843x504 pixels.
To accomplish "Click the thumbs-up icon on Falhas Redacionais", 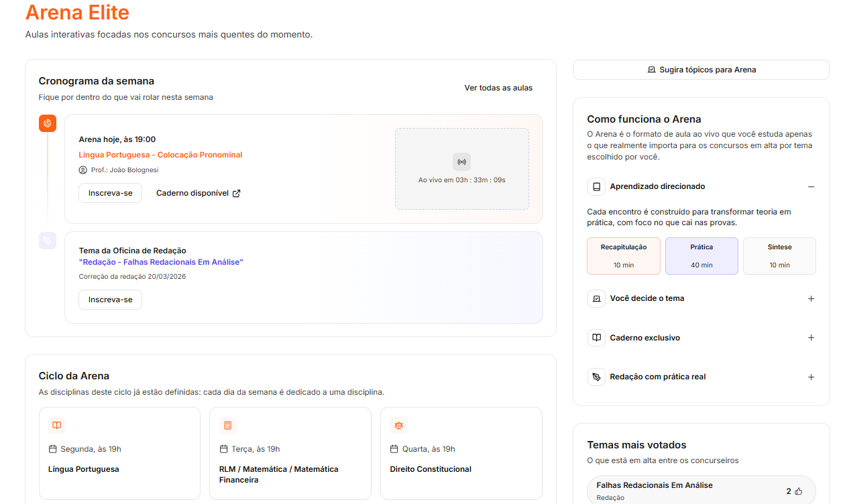I will click(798, 491).
